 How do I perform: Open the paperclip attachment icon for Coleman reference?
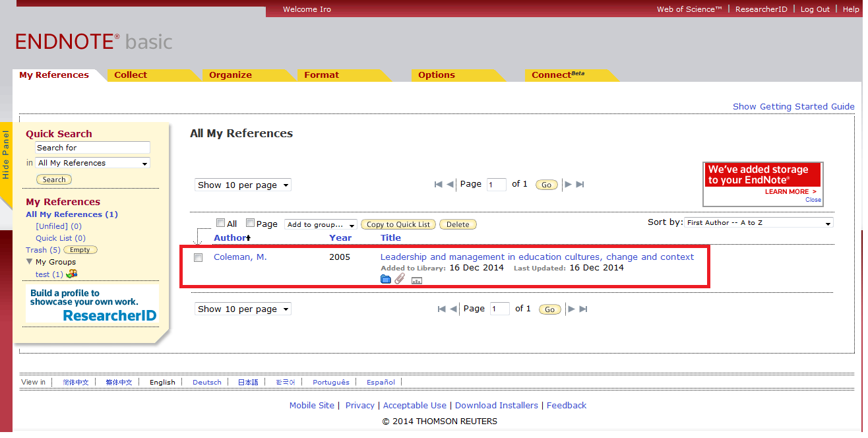pyautogui.click(x=400, y=280)
